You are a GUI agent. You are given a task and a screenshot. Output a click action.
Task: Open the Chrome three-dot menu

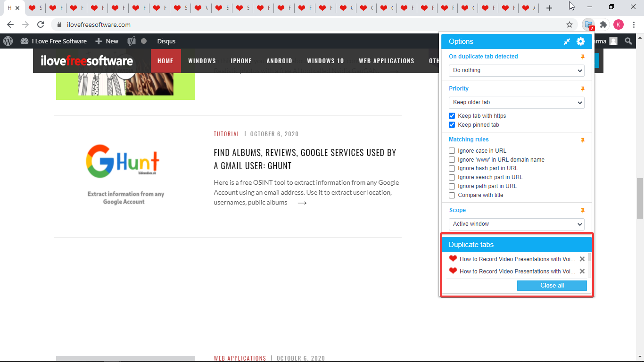(x=634, y=25)
